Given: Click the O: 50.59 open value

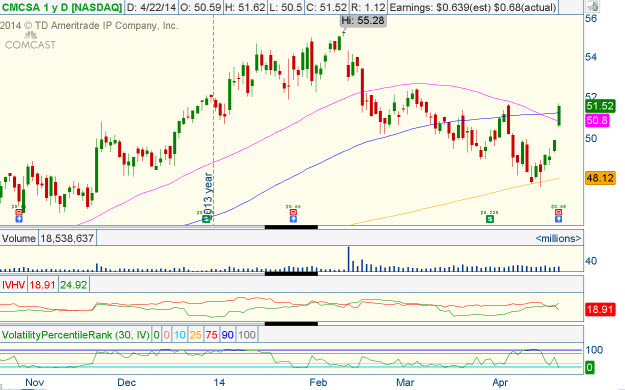Looking at the screenshot, I should click(x=200, y=7).
